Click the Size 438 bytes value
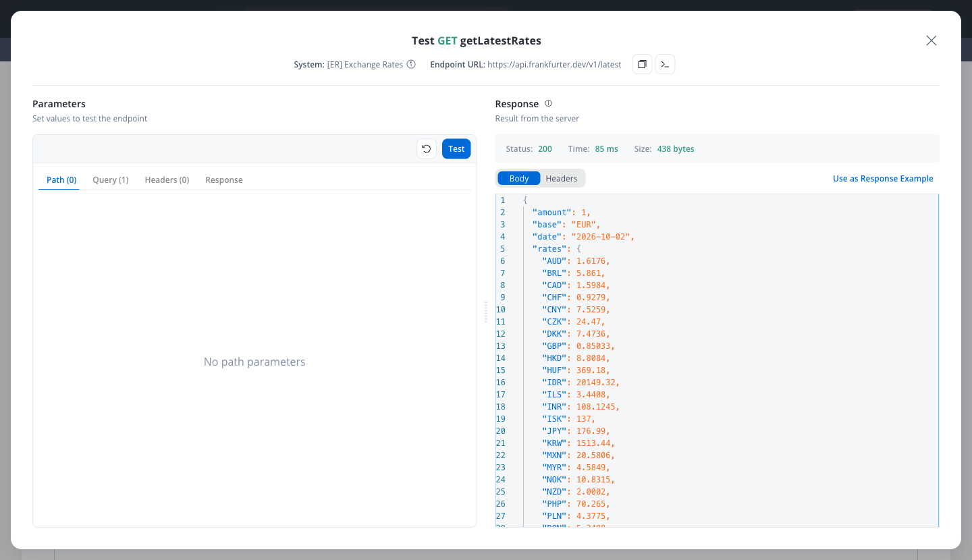972x560 pixels. (x=676, y=149)
